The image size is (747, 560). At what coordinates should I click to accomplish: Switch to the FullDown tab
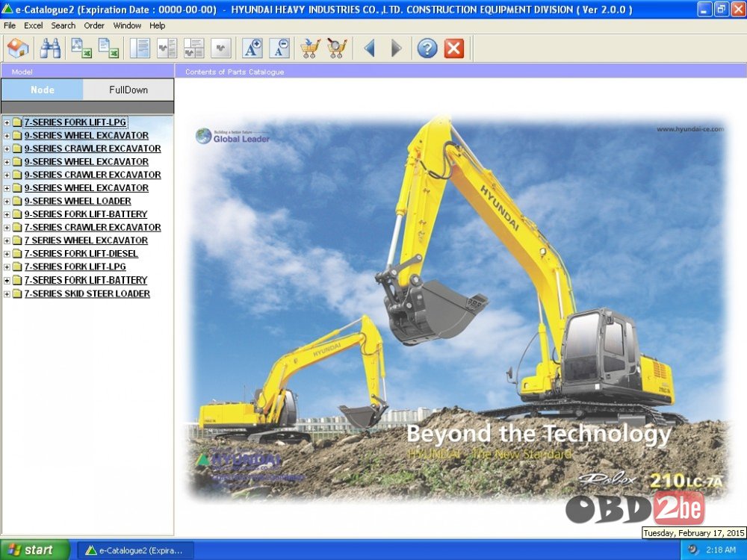click(128, 90)
